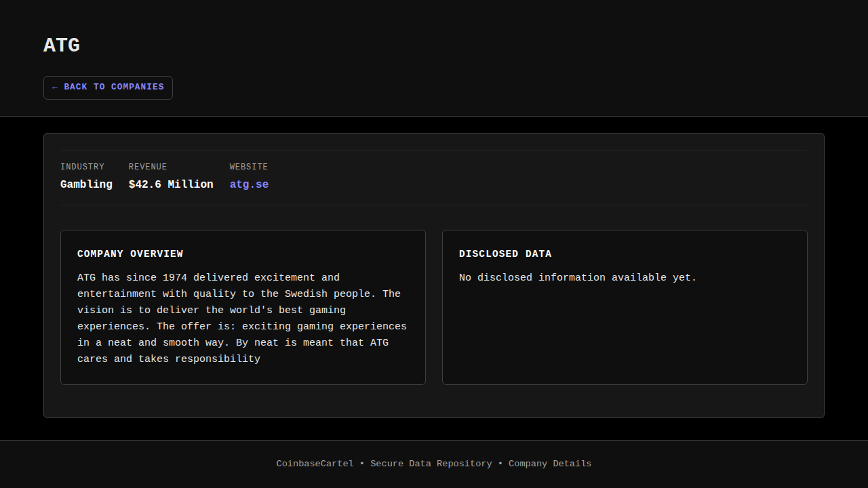Click the word 'Swedish' in the overview text
The height and width of the screenshot is (488, 868).
coord(306,293)
